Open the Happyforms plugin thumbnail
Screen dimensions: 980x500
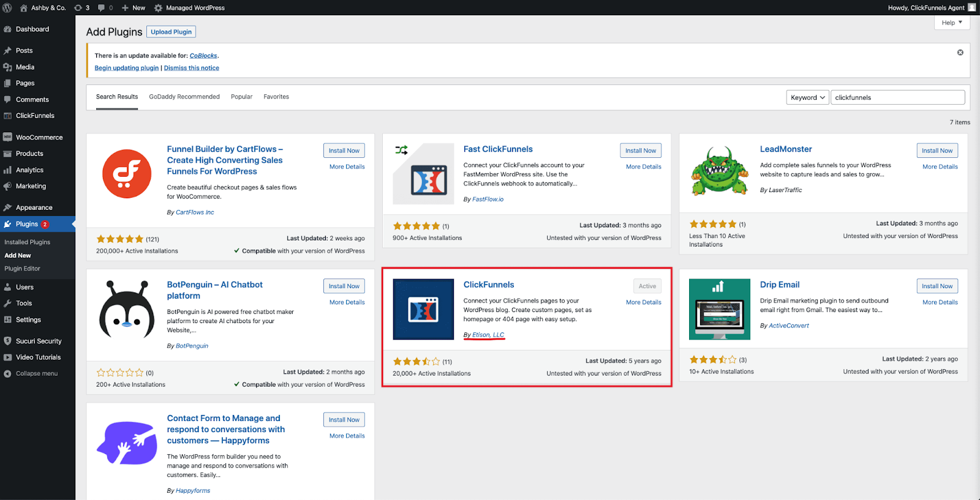[127, 443]
